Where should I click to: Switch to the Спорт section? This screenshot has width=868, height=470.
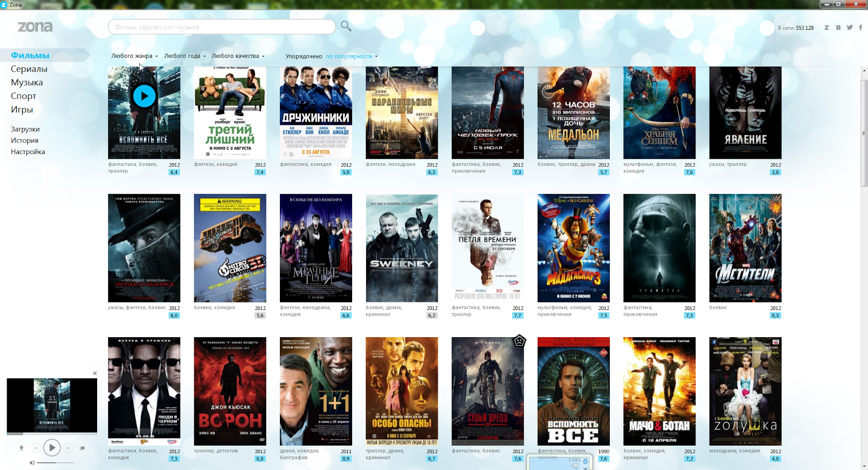tap(24, 96)
